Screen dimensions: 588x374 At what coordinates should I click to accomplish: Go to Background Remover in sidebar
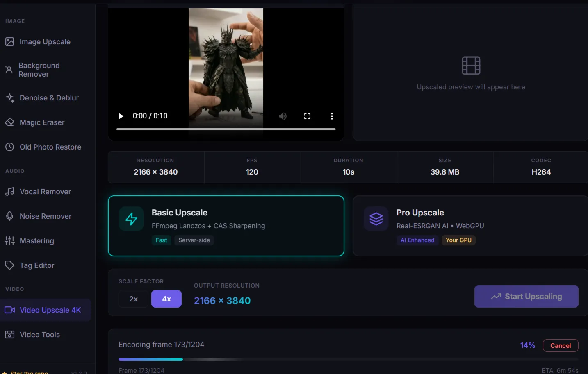tap(45, 70)
